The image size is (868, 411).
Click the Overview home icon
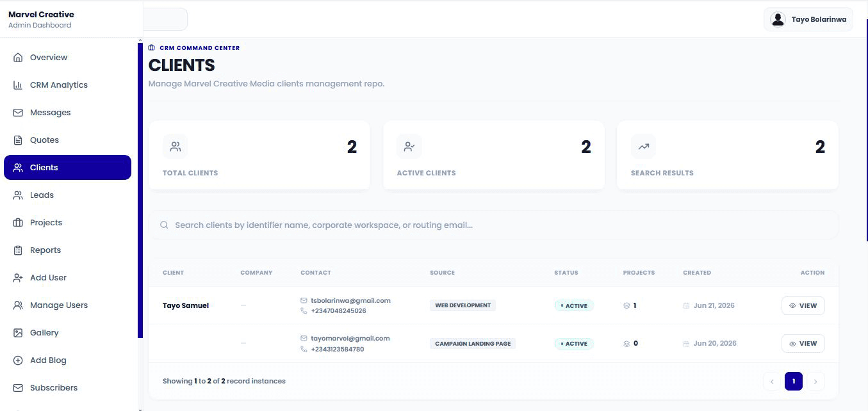[18, 58]
